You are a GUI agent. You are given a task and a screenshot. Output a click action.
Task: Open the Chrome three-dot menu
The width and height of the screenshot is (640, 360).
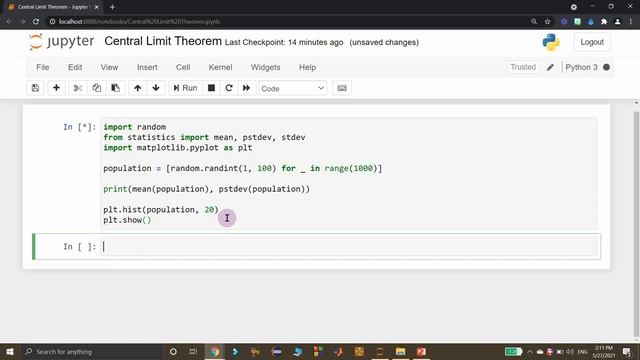click(631, 22)
